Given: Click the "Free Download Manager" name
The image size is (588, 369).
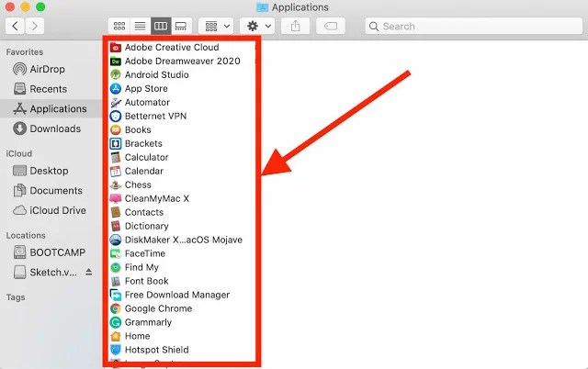Looking at the screenshot, I should 177,295.
